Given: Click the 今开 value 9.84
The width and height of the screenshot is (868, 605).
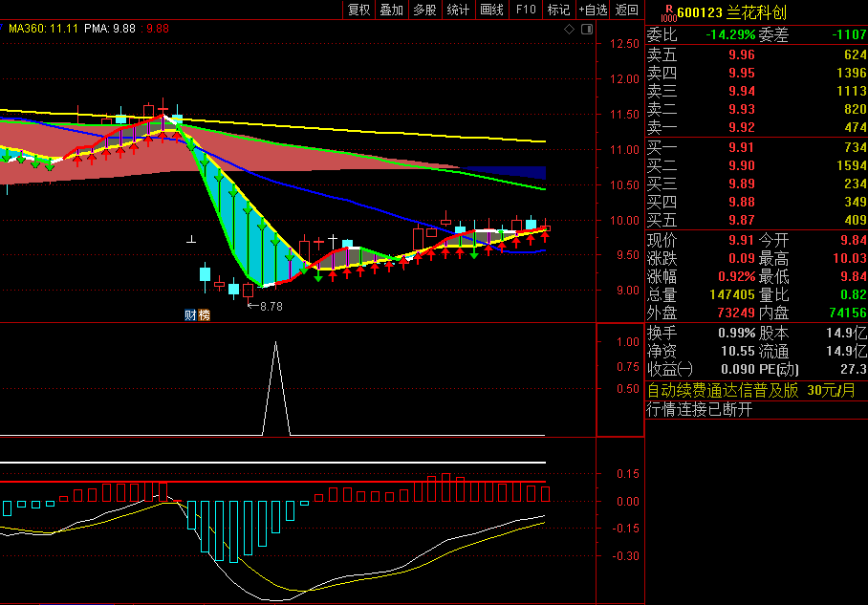Looking at the screenshot, I should click(853, 240).
